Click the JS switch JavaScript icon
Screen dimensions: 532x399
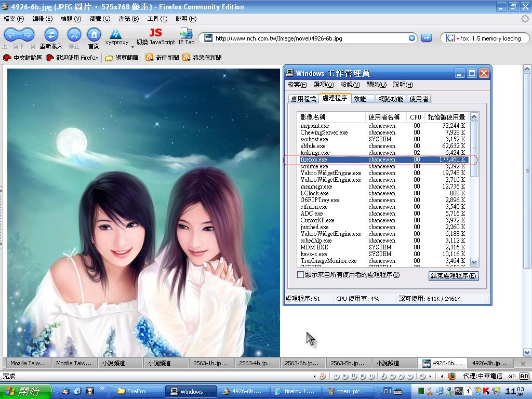point(155,34)
